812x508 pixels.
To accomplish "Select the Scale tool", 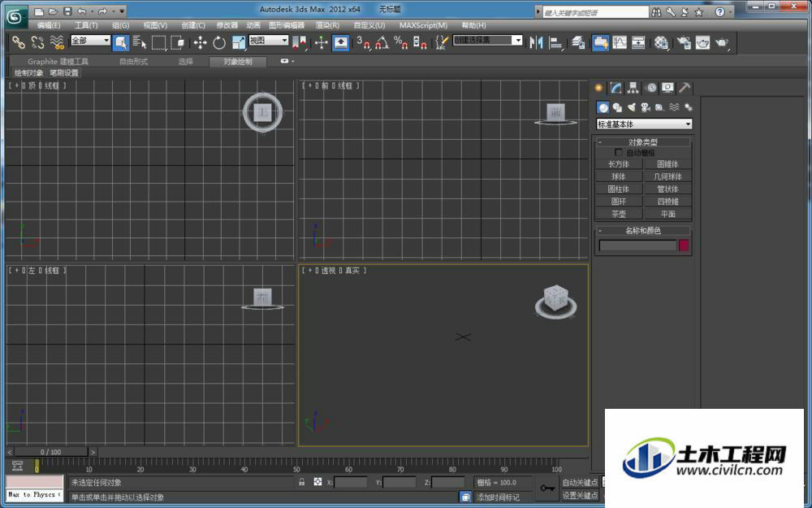I will (x=238, y=42).
